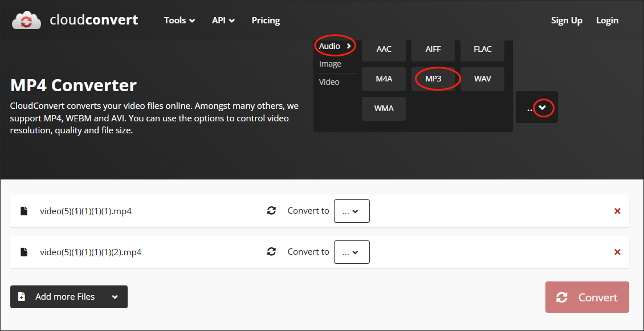Choose AIFF output format
Image resolution: width=644 pixels, height=331 pixels.
(x=433, y=50)
